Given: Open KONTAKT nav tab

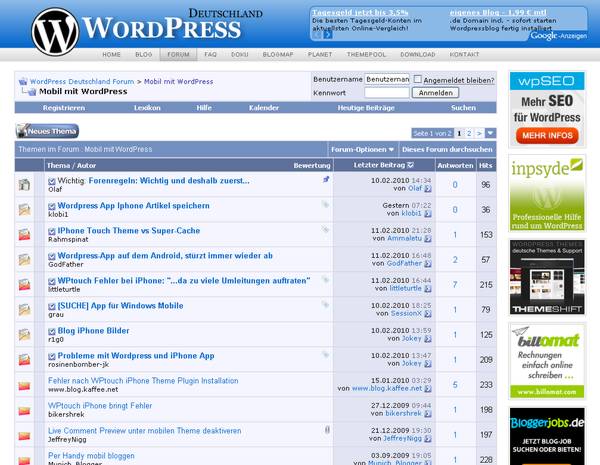Looking at the screenshot, I should tap(464, 54).
